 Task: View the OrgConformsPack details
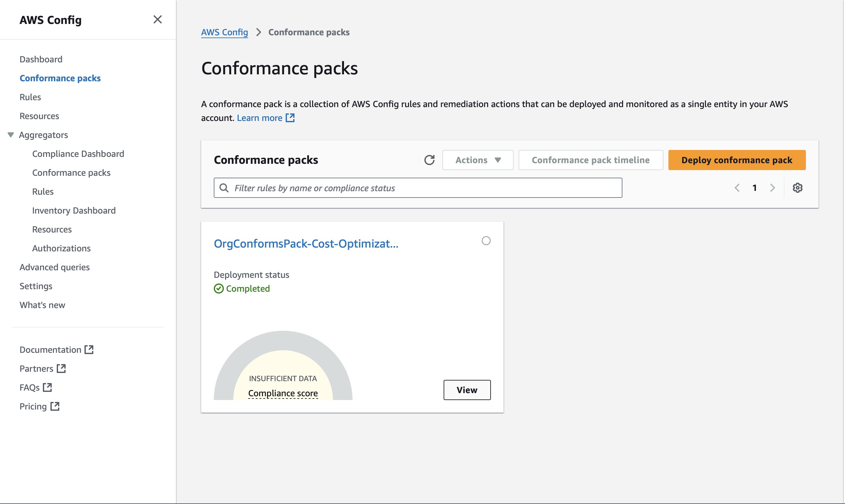point(467,390)
